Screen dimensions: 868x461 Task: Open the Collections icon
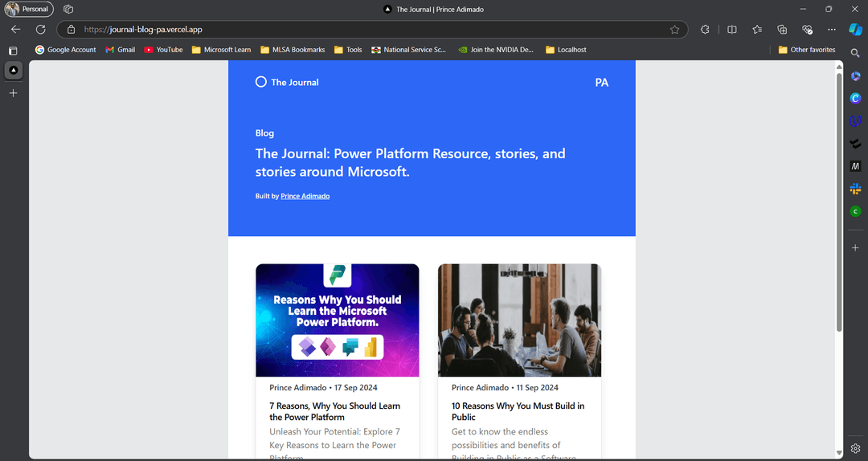[x=782, y=30]
